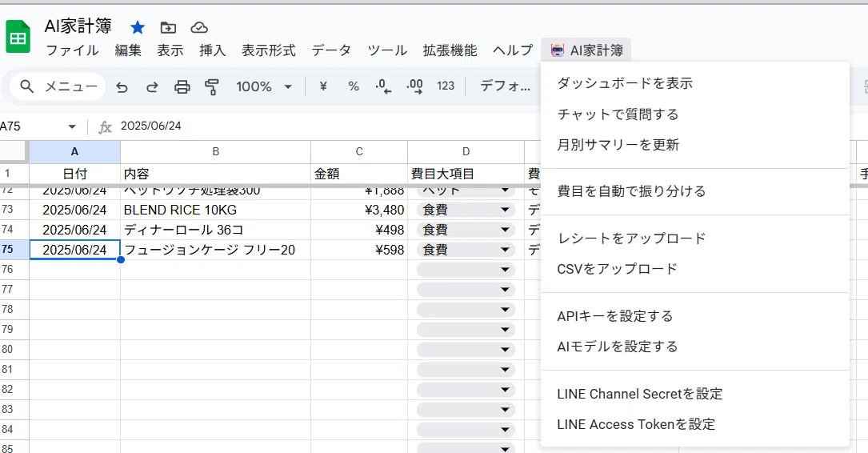Select 月別サマリーを更新
868x453 pixels.
(x=694, y=145)
